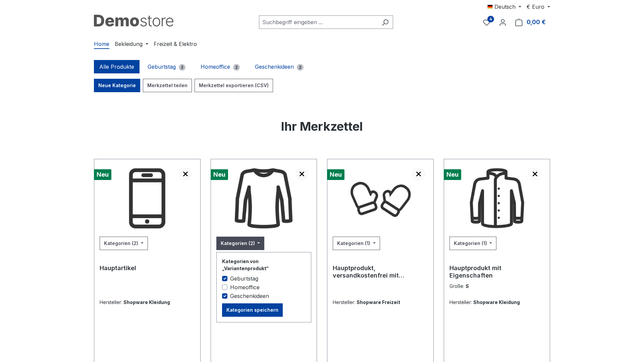Viewport: 644px width, 362px height.
Task: Click the shirt jacket product image
Action: [497, 198]
